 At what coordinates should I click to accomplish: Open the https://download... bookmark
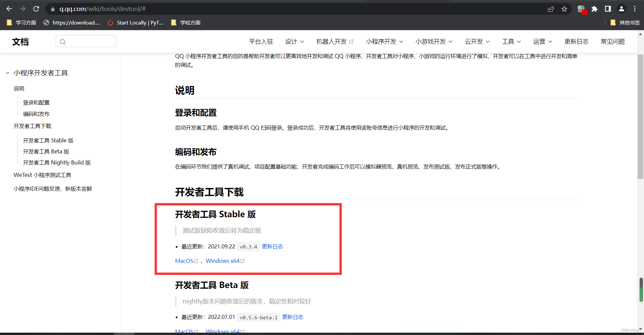click(72, 22)
